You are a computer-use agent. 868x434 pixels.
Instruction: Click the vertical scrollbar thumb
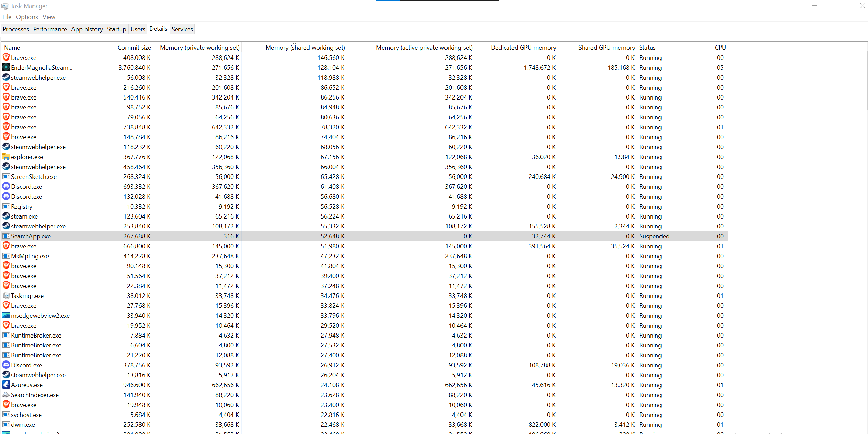pyautogui.click(x=867, y=80)
